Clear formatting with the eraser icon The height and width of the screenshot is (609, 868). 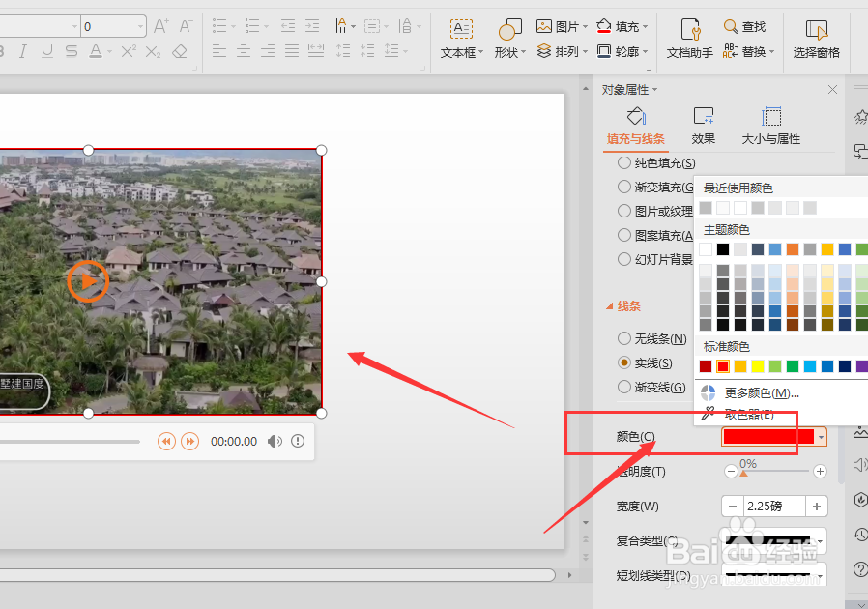180,51
